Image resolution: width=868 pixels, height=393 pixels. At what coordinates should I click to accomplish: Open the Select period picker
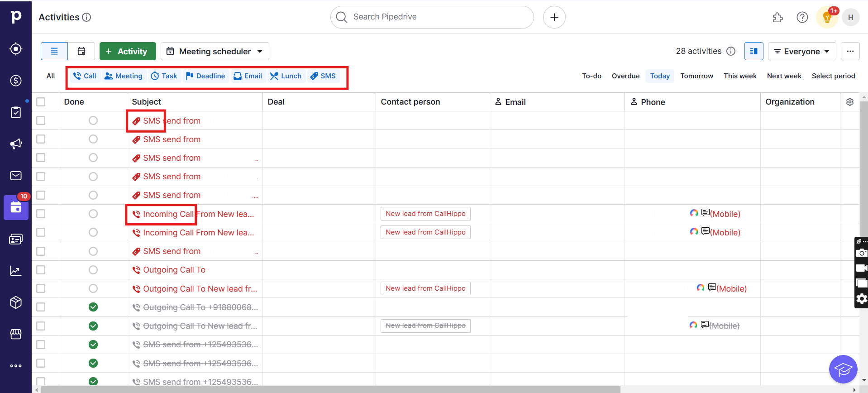tap(833, 76)
